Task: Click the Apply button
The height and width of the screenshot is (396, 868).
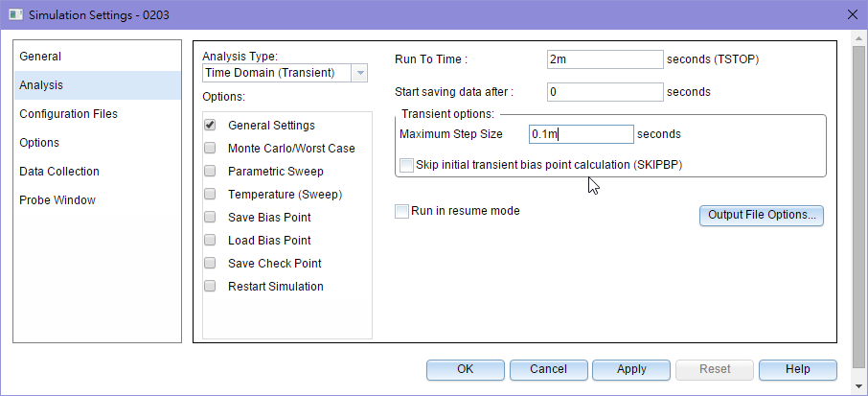Action: pyautogui.click(x=631, y=369)
